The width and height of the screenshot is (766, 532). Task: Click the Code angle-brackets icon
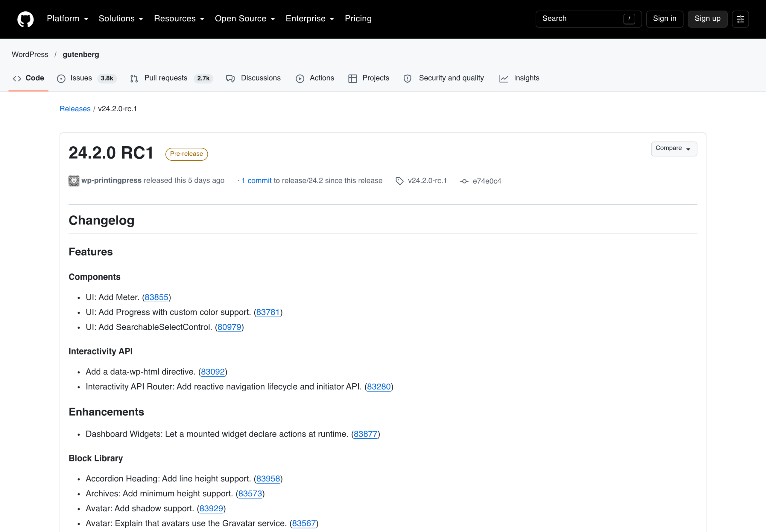(x=17, y=78)
